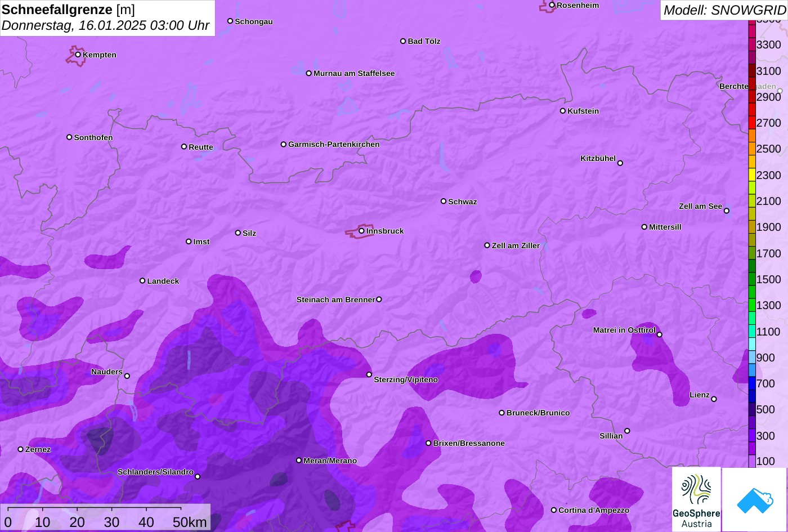Click the legend value 500
Viewport: 788px width, 532px height.
point(765,409)
